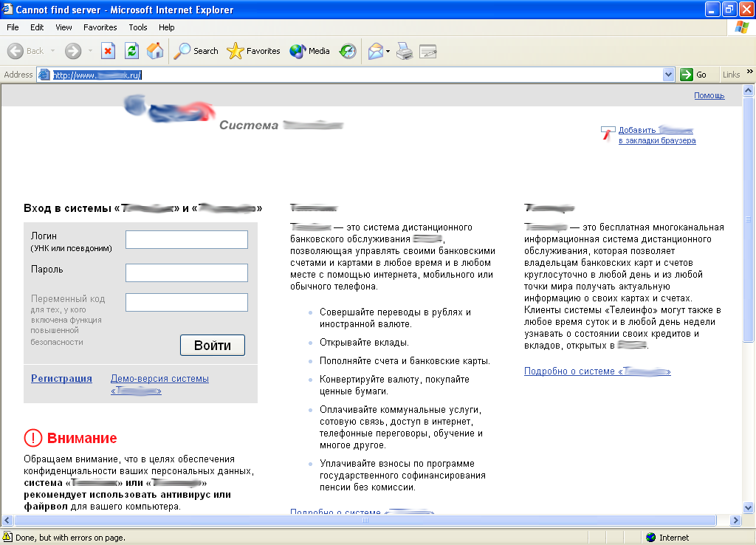
Task: Click the horizontal scrollbar left arrow
Action: click(7, 521)
